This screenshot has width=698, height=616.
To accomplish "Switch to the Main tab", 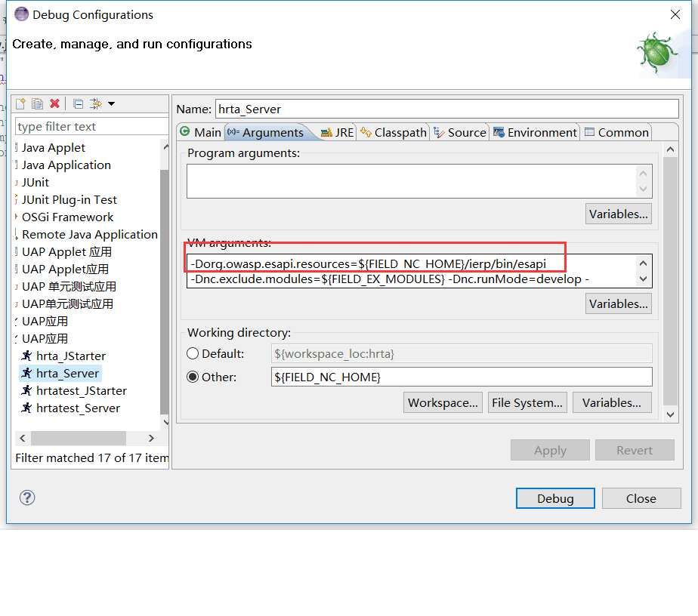I will [x=201, y=133].
